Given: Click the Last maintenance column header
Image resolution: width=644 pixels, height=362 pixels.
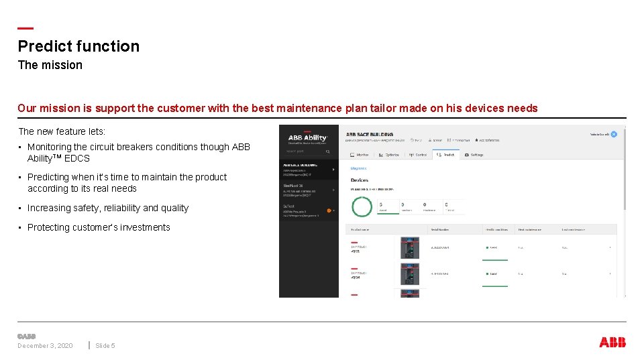Looking at the screenshot, I should pos(574,230).
